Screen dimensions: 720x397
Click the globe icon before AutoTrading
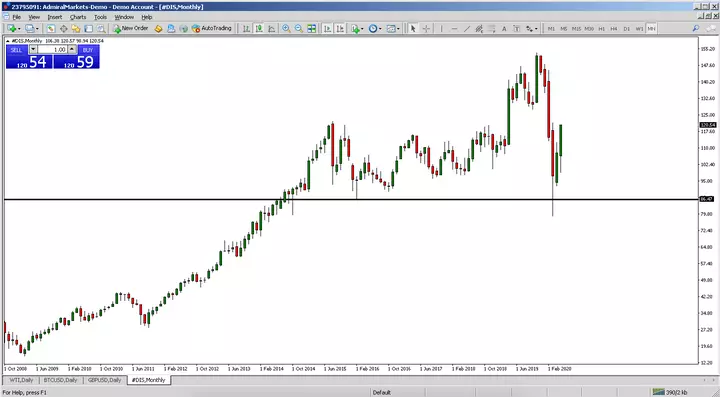[x=183, y=28]
